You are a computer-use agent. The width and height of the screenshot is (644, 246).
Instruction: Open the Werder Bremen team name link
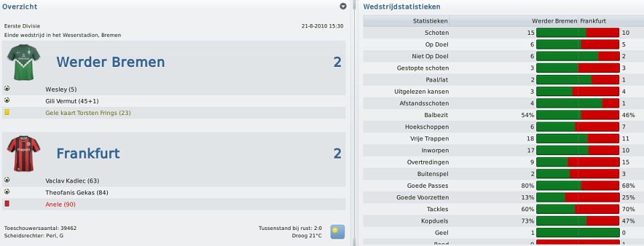click(x=110, y=62)
